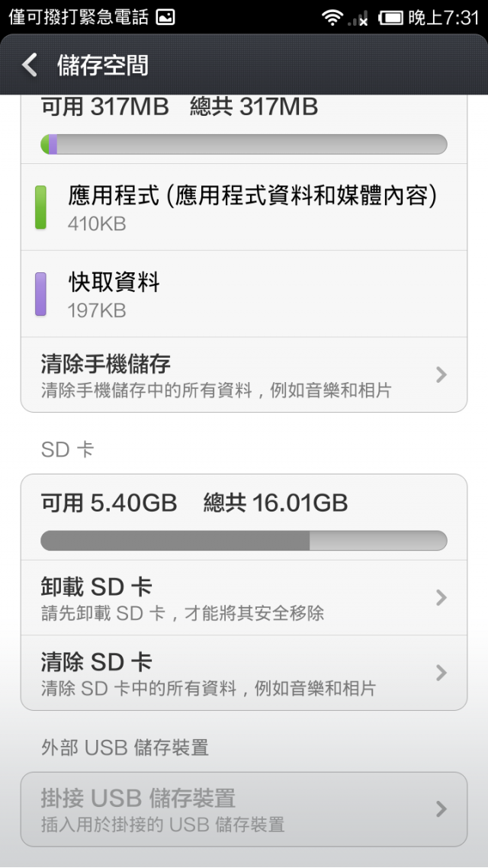The width and height of the screenshot is (488, 868).
Task: Tap chevron beside 掛接 USB 儲存裝置
Action: 441,809
